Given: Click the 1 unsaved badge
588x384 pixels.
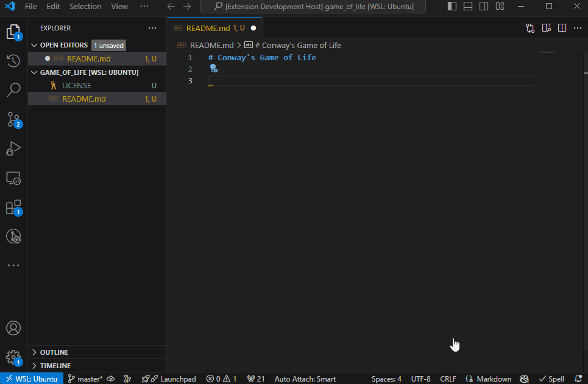Looking at the screenshot, I should tap(108, 45).
